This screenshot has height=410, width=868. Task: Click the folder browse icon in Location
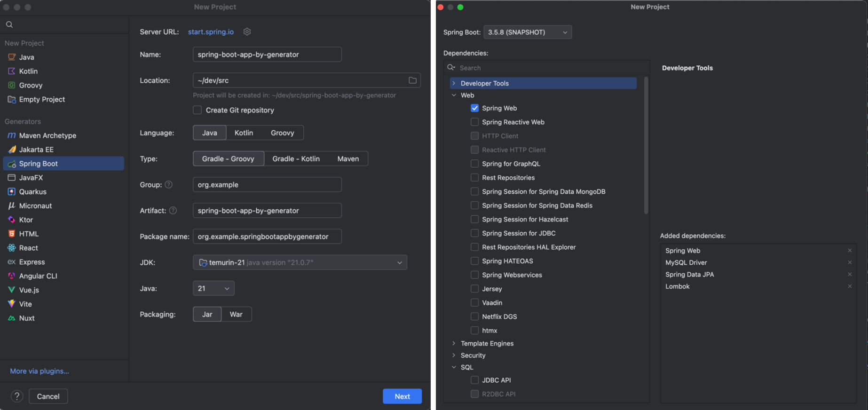412,80
